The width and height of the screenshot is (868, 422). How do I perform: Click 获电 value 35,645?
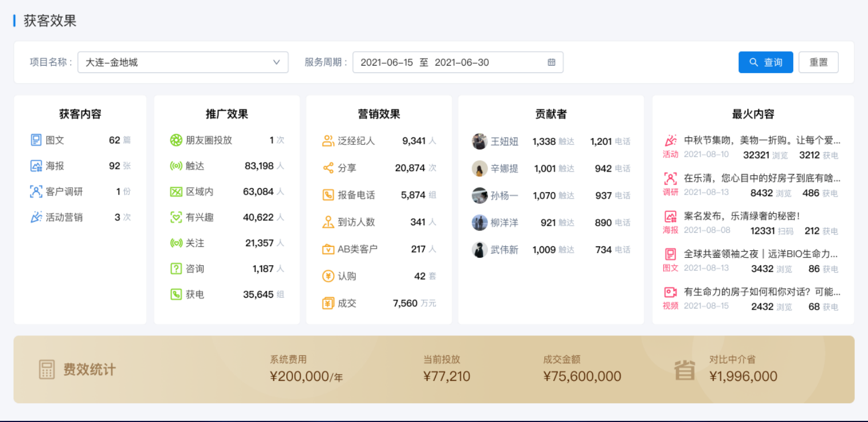258,294
